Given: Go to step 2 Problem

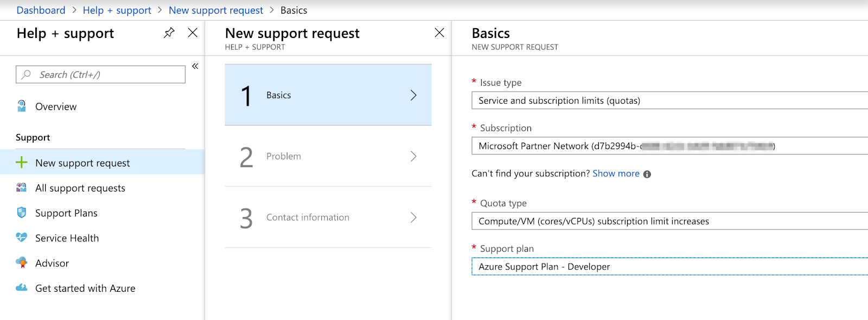Looking at the screenshot, I should (328, 156).
